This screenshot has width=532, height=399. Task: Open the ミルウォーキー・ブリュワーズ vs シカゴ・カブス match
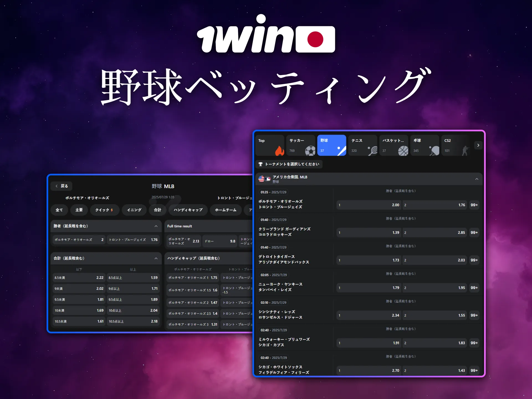[284, 342]
